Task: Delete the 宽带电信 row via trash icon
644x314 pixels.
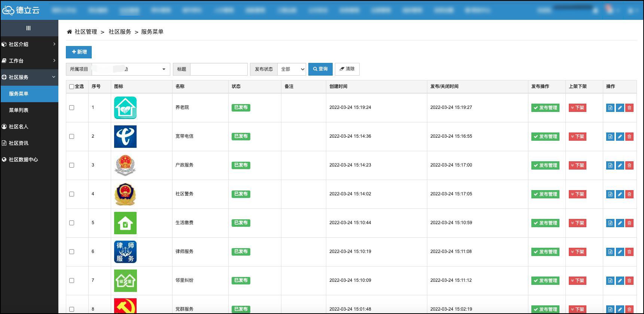Action: click(629, 137)
